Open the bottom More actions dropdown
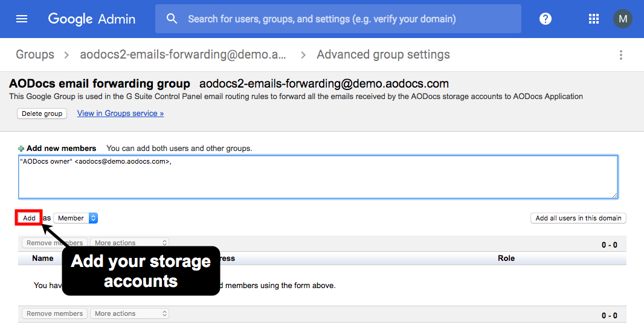Image resolution: width=644 pixels, height=334 pixels. [130, 313]
